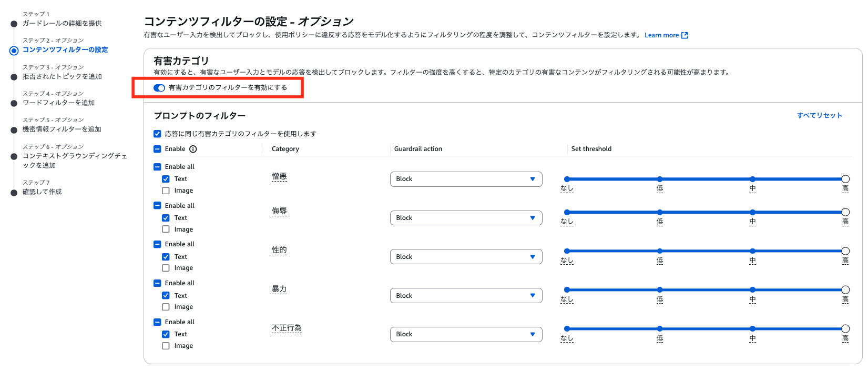This screenshot has width=868, height=370.
Task: Set 侮辱 threshold slider to 低
Action: 660,212
